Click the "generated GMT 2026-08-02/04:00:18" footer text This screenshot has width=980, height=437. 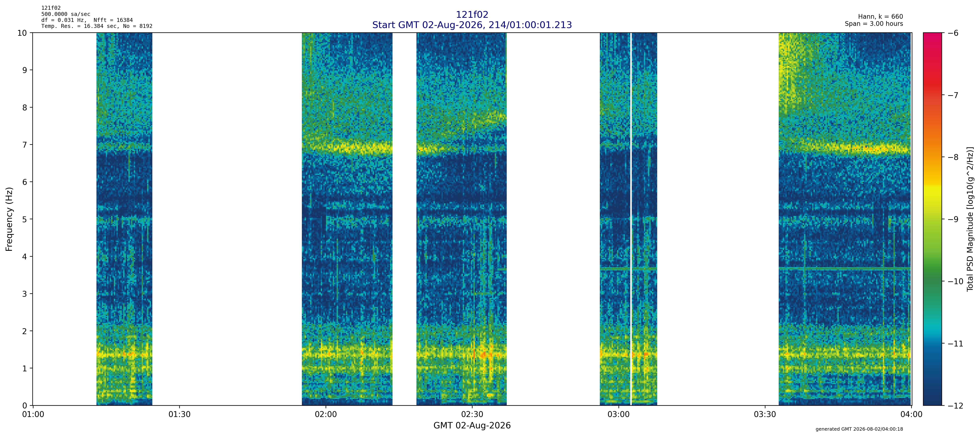click(x=859, y=429)
